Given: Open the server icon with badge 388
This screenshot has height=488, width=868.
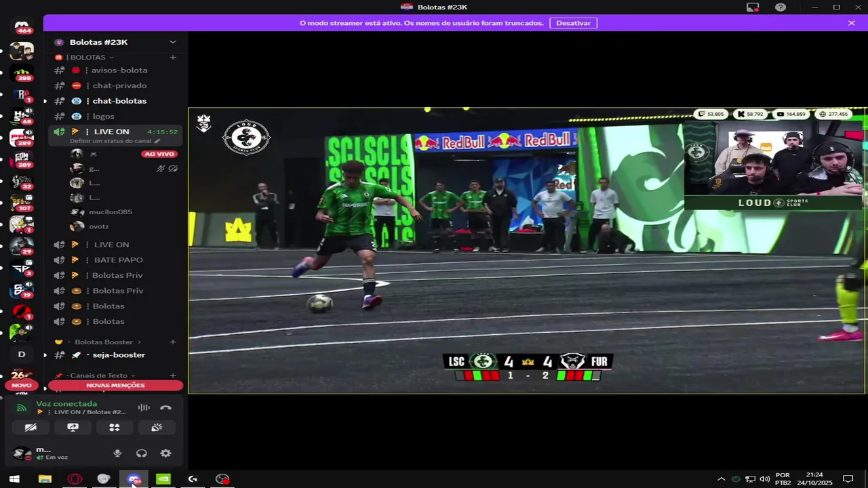Looking at the screenshot, I should pos(22,73).
